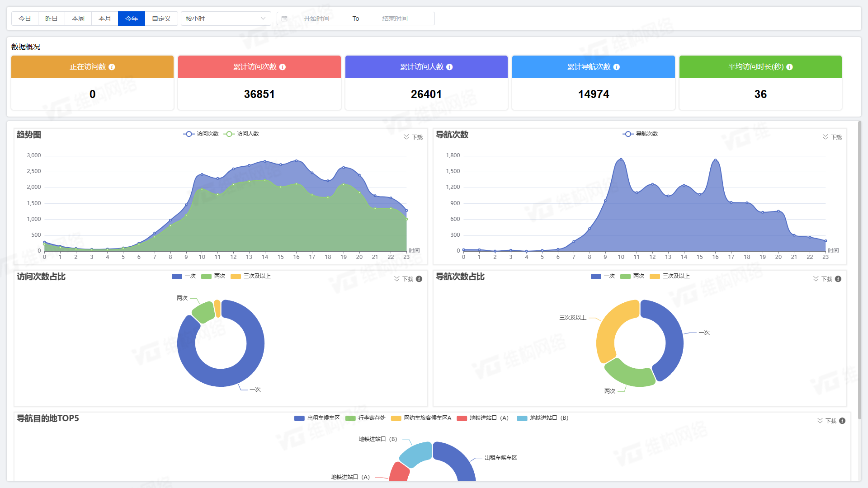Click the 结束时间 end date field
The image size is (868, 488).
coord(395,19)
